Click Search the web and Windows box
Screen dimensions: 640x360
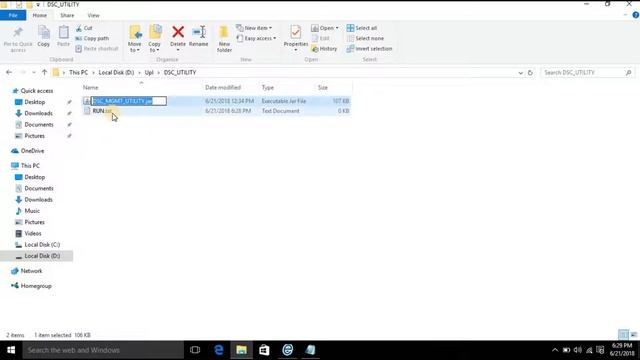pos(103,350)
